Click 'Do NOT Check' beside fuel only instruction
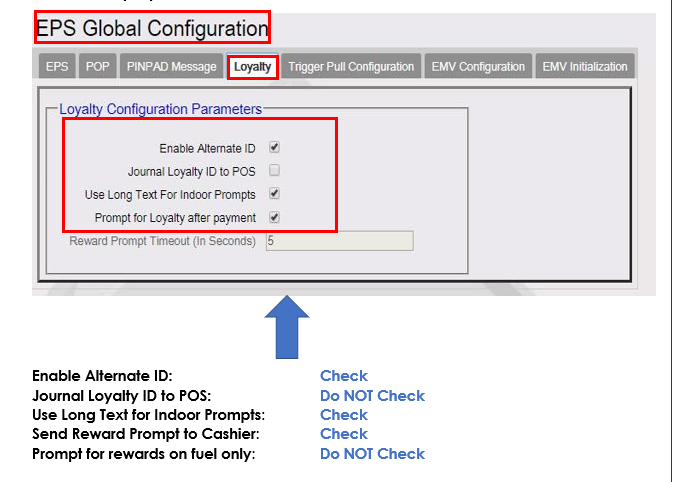Screen dimensions: 680x482 [373, 454]
